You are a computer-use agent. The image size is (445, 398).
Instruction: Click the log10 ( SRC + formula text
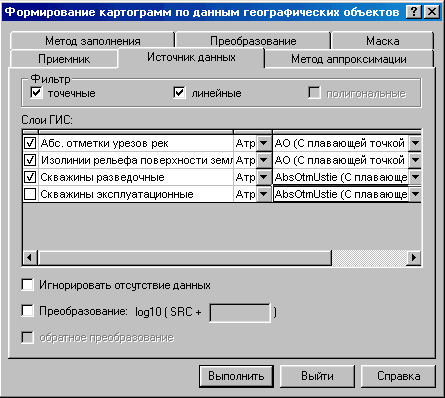tap(168, 312)
